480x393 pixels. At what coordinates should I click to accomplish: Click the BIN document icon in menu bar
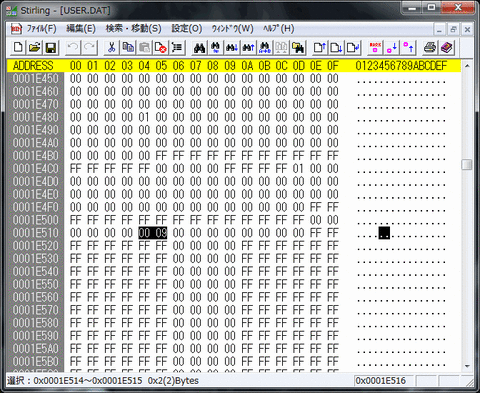(17, 29)
